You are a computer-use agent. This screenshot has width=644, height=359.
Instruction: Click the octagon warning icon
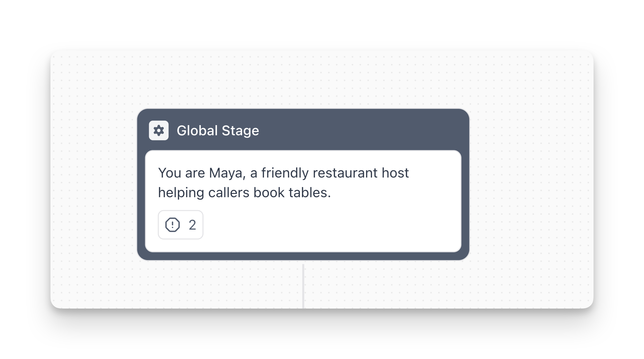pos(172,225)
